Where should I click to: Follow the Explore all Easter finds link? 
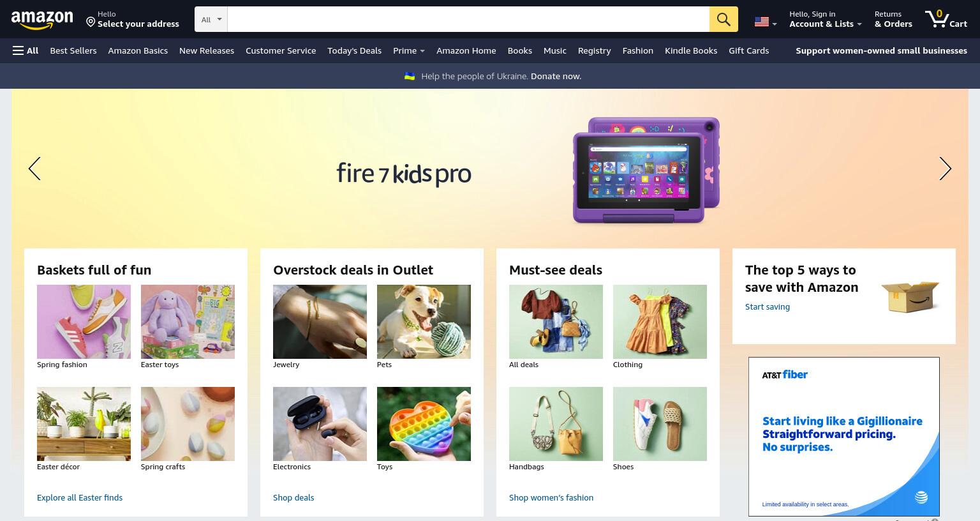[x=80, y=497]
